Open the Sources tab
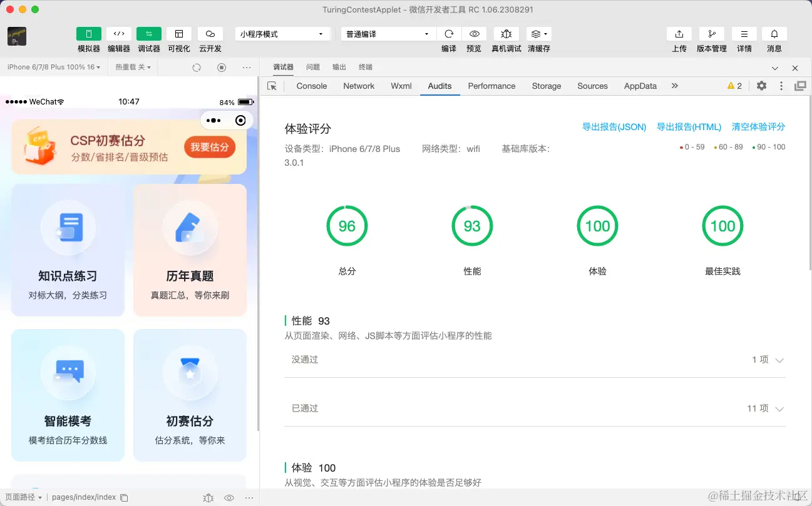The height and width of the screenshot is (506, 812). tap(592, 86)
